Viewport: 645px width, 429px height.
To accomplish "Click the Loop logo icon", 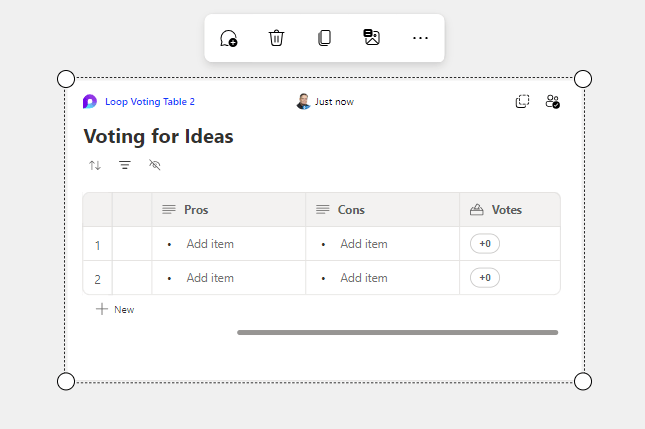I will [x=90, y=101].
